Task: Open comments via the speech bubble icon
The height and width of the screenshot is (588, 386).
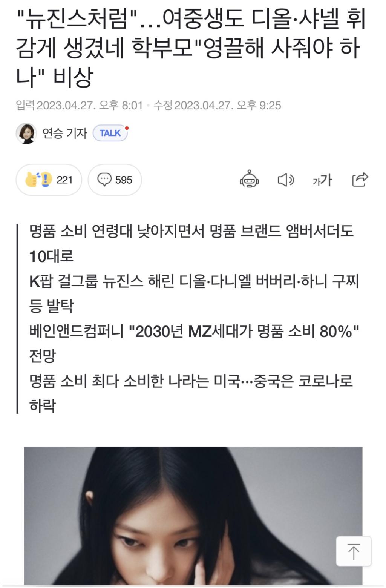Action: pyautogui.click(x=104, y=180)
